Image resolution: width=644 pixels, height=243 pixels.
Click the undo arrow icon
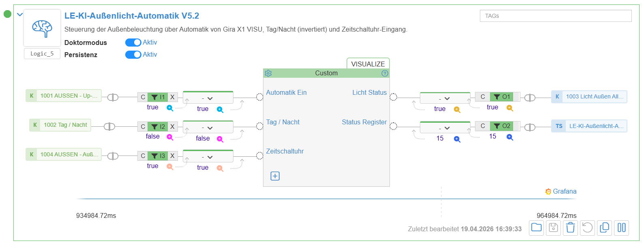click(587, 228)
